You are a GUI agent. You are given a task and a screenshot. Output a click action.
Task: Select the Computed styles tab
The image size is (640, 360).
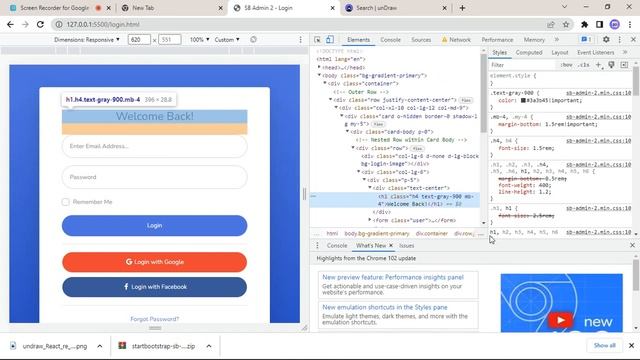click(529, 52)
